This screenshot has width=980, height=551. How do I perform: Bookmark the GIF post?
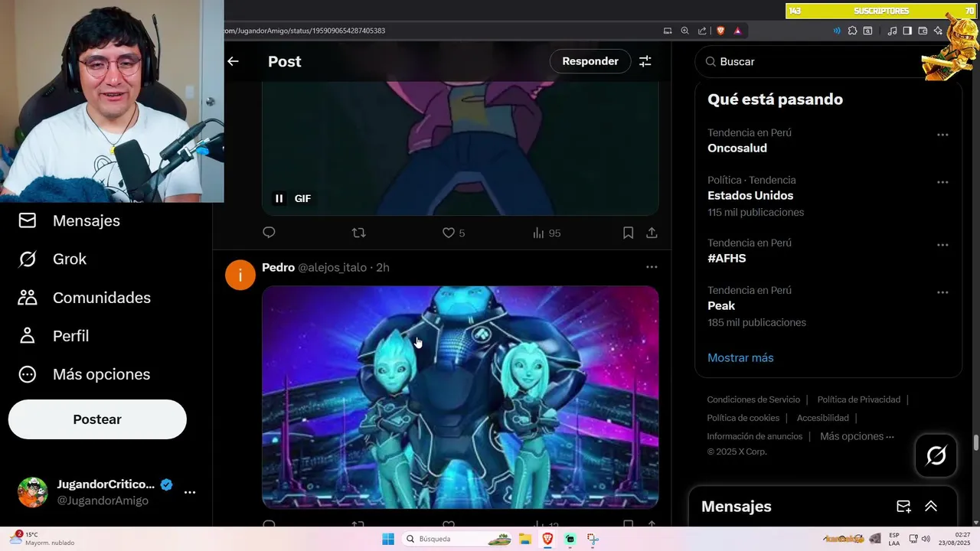[628, 233]
